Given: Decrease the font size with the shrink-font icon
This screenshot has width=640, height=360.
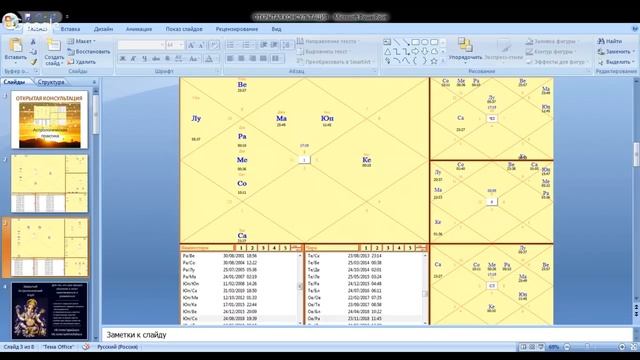Looking at the screenshot, I should [x=201, y=45].
